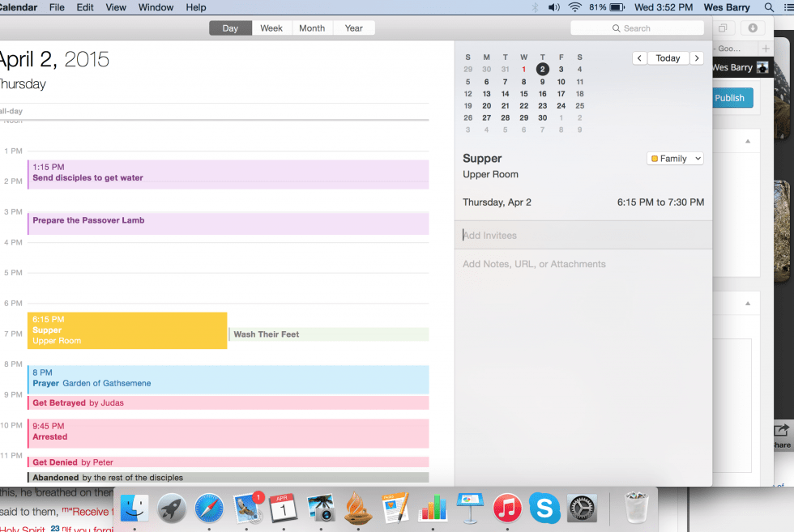Open the Launchpad rocket icon
This screenshot has width=794, height=532.
tap(172, 509)
